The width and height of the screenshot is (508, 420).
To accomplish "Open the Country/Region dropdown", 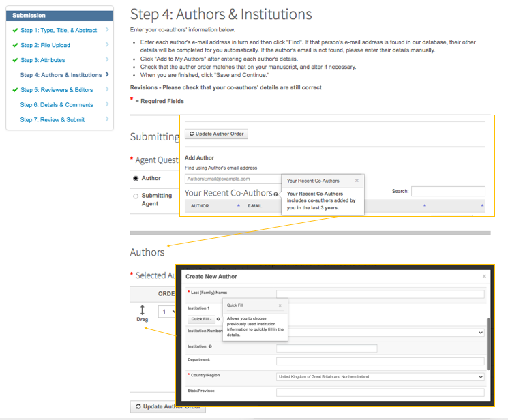I will click(x=380, y=377).
